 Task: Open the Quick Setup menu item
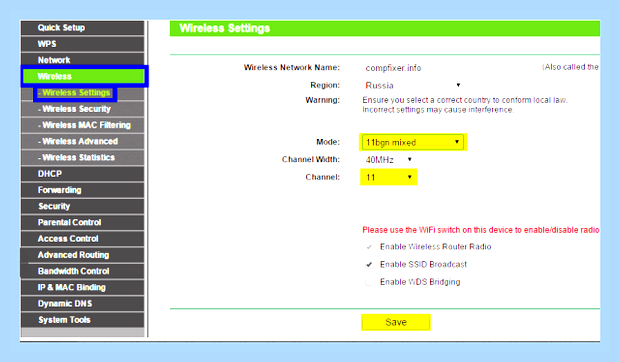tap(83, 28)
